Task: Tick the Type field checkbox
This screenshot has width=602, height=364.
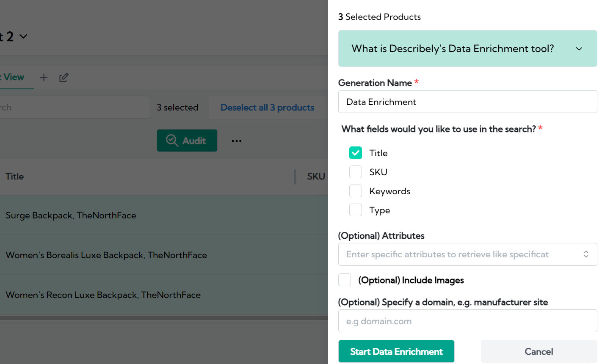Action: [356, 210]
